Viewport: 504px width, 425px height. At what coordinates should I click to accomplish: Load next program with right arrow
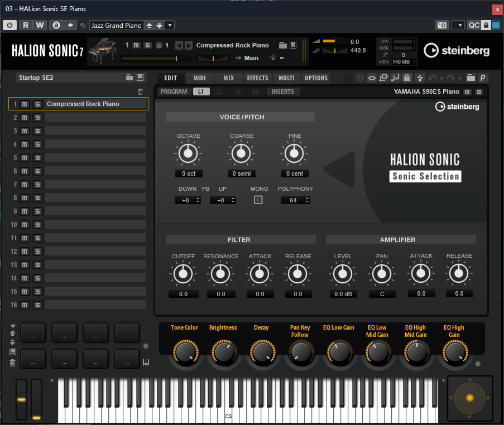(x=189, y=46)
